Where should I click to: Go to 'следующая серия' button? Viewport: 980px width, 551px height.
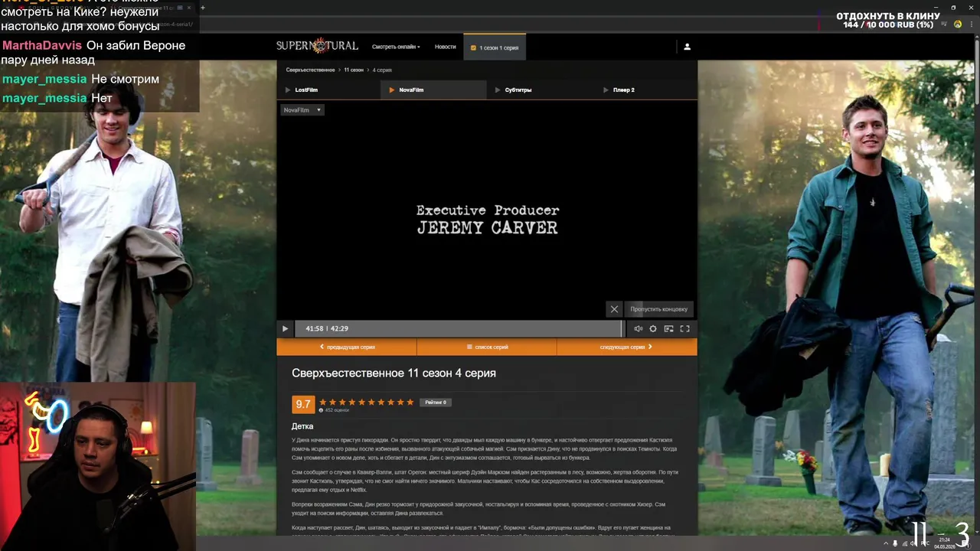(627, 347)
